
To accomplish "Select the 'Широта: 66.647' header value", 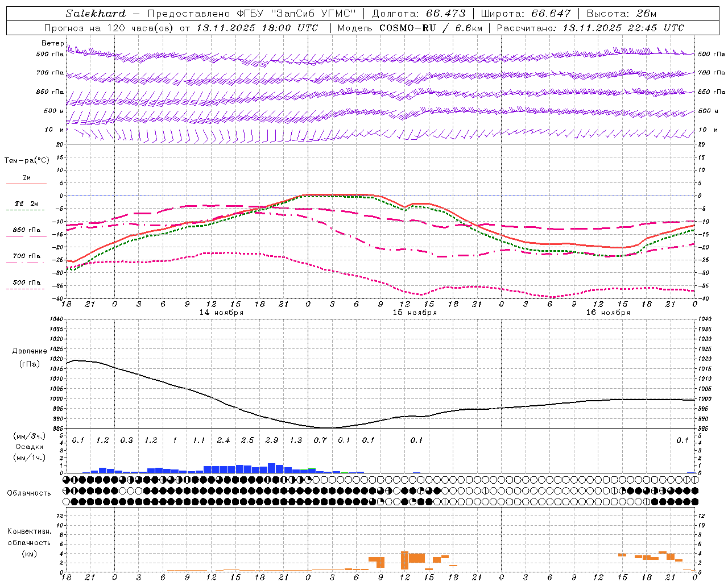I will point(526,14).
